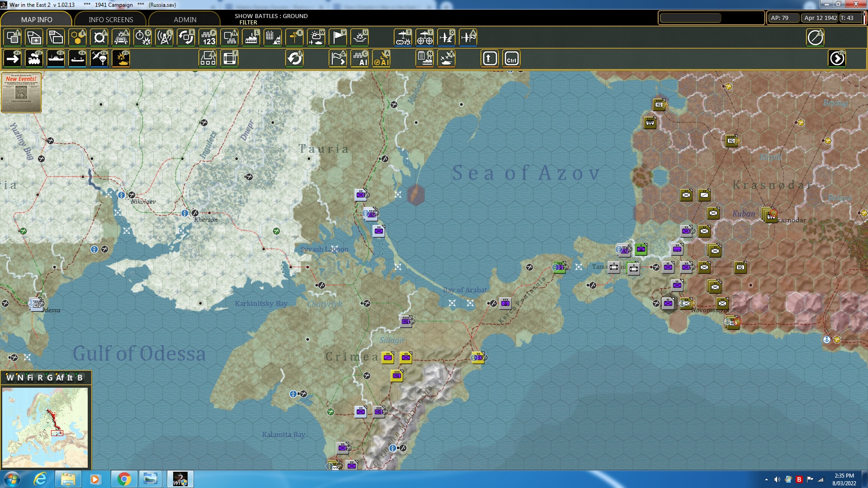Click the Fi button above minimap
868x488 pixels.
point(30,378)
